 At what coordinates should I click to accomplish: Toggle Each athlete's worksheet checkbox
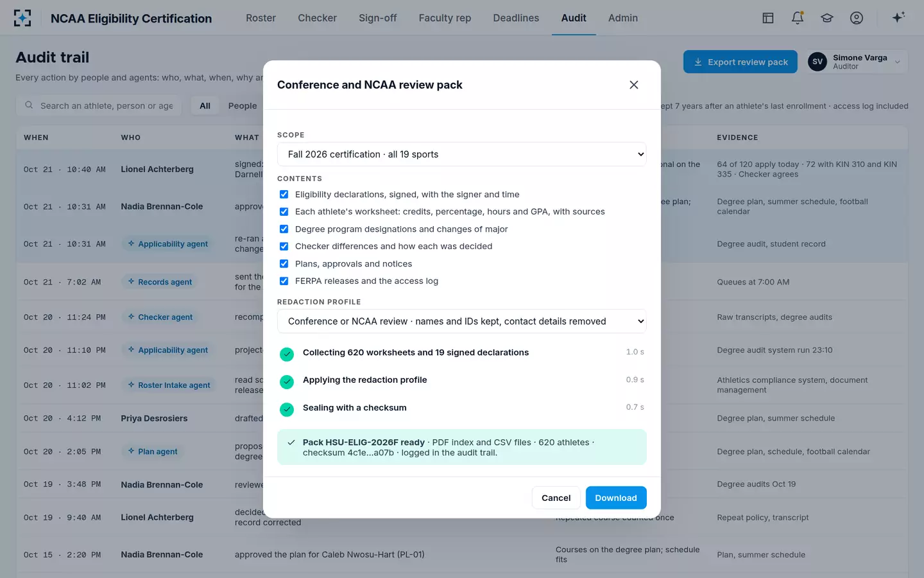(284, 211)
